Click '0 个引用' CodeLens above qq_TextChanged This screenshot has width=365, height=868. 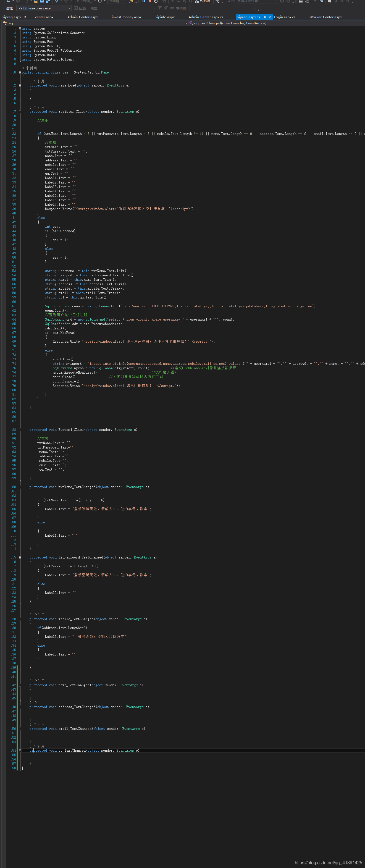click(37, 747)
